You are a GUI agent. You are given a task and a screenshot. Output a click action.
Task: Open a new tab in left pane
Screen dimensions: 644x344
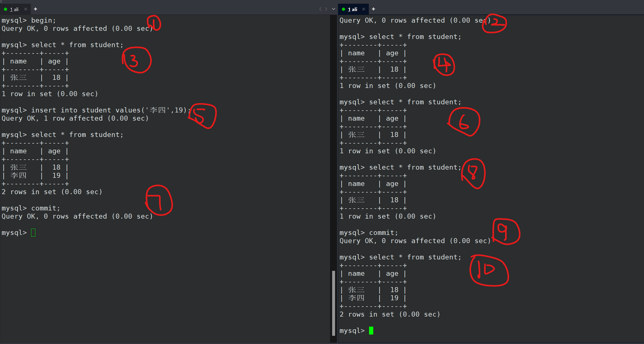pyautogui.click(x=36, y=9)
